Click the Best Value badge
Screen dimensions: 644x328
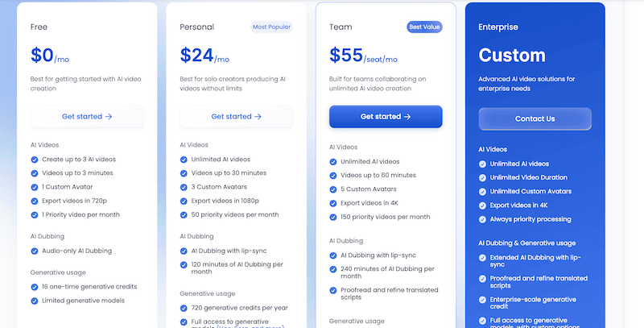click(424, 27)
